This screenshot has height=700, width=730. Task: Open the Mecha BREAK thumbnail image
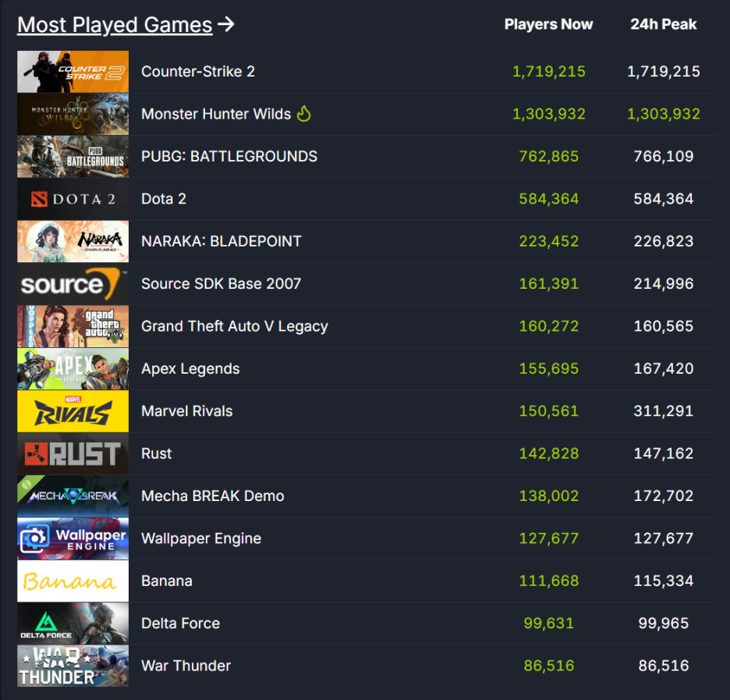pos(73,496)
